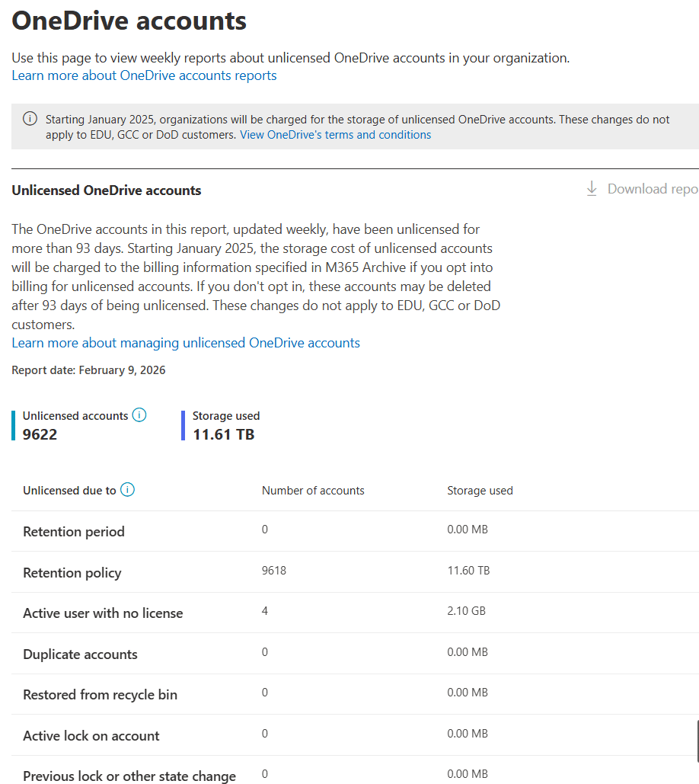The image size is (699, 784).
Task: Select the Active lock on account row
Action: click(x=356, y=735)
